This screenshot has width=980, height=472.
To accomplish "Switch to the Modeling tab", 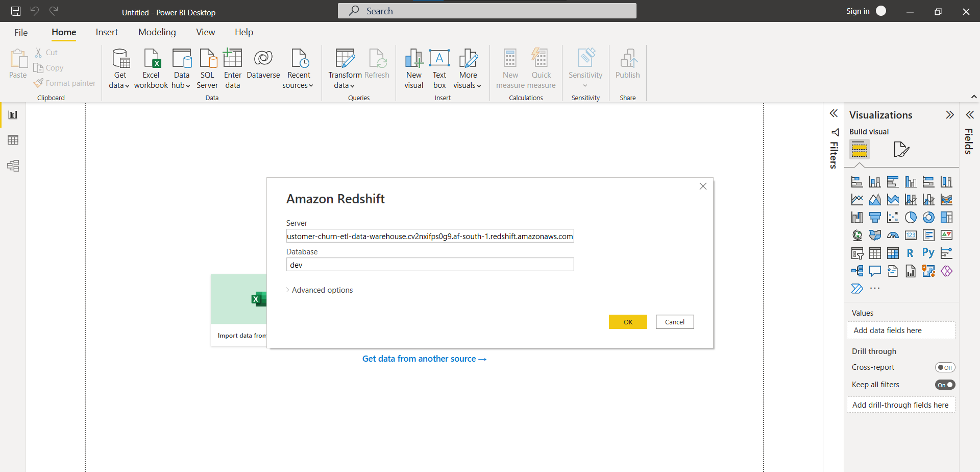I will (157, 32).
